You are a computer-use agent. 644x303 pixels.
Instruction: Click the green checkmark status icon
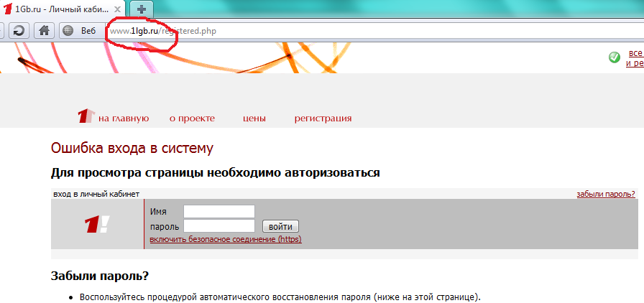pos(615,57)
